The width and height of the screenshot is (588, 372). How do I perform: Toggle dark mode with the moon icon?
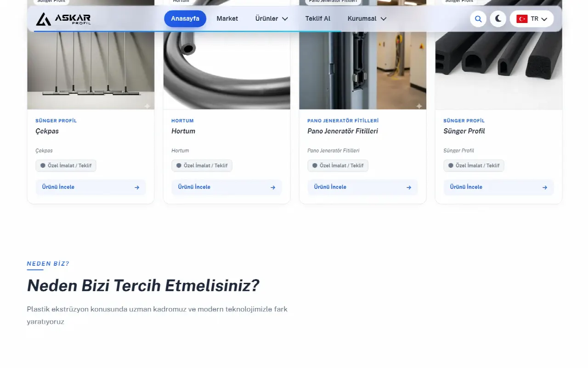pyautogui.click(x=498, y=19)
